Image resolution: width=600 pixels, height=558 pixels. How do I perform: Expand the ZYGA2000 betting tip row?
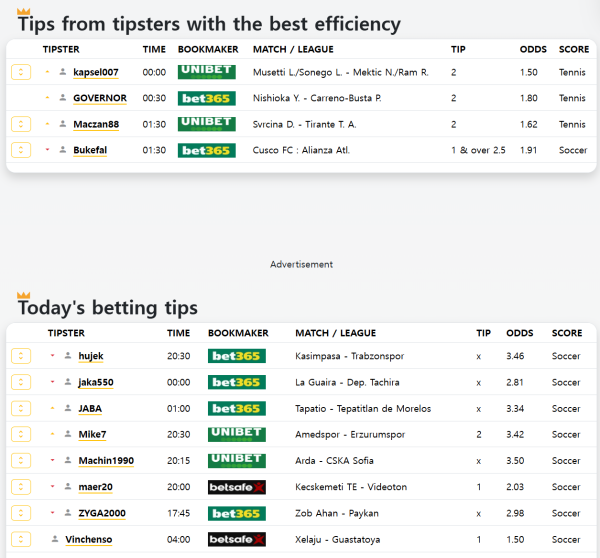click(x=21, y=513)
